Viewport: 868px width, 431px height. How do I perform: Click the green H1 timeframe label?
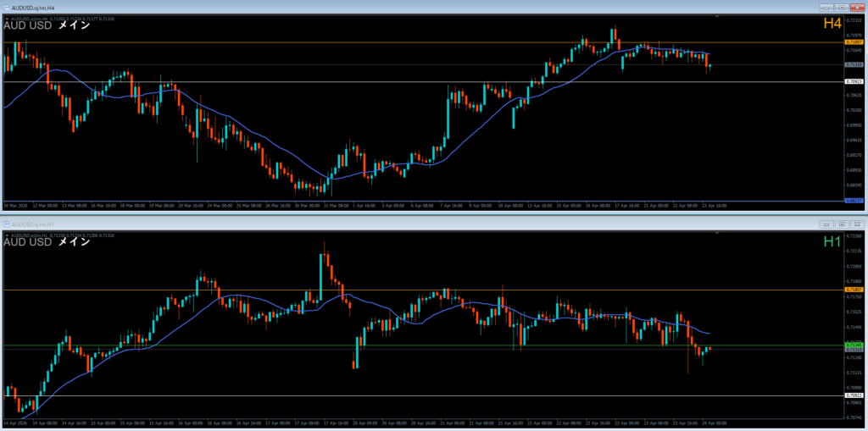[833, 242]
